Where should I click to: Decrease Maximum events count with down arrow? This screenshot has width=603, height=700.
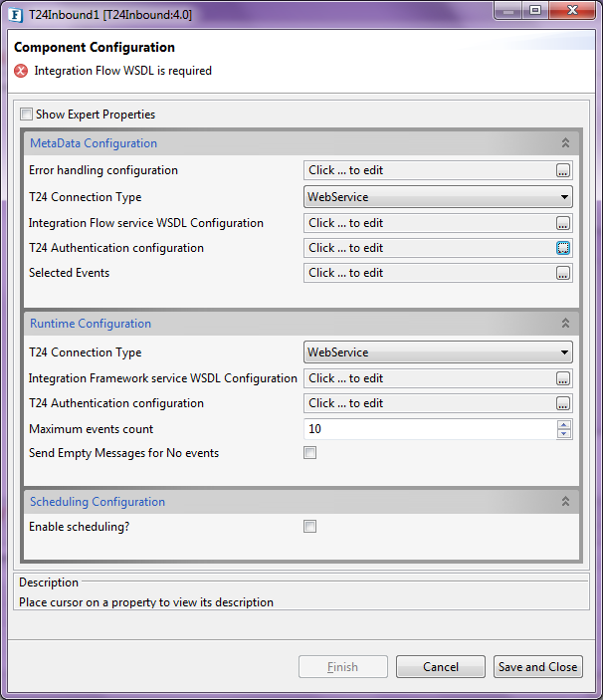tap(564, 433)
